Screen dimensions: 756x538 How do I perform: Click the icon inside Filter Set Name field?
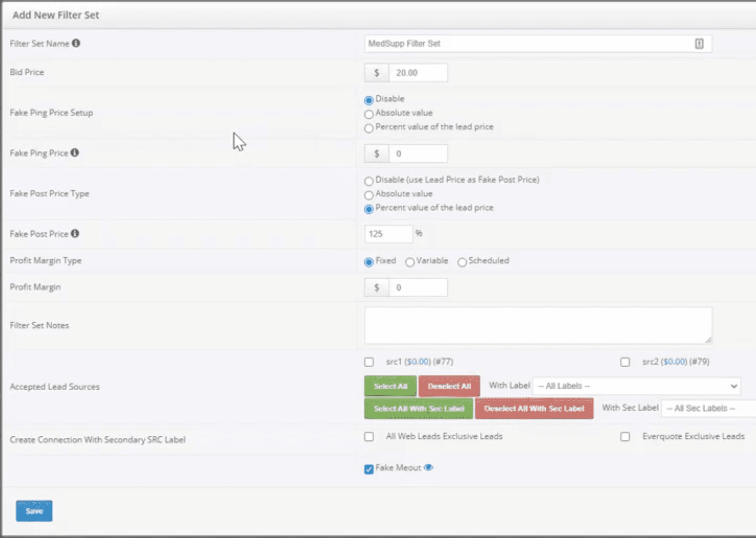pos(699,44)
